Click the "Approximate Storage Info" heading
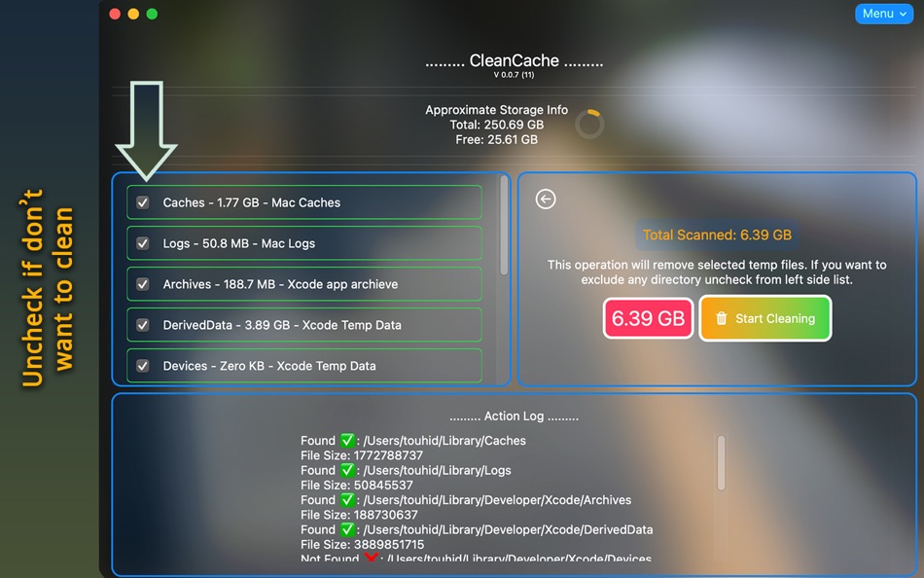The height and width of the screenshot is (578, 924). click(496, 110)
